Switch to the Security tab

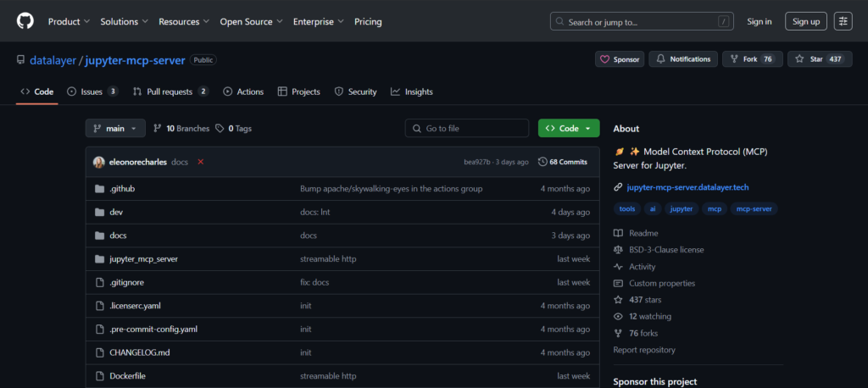click(x=355, y=91)
